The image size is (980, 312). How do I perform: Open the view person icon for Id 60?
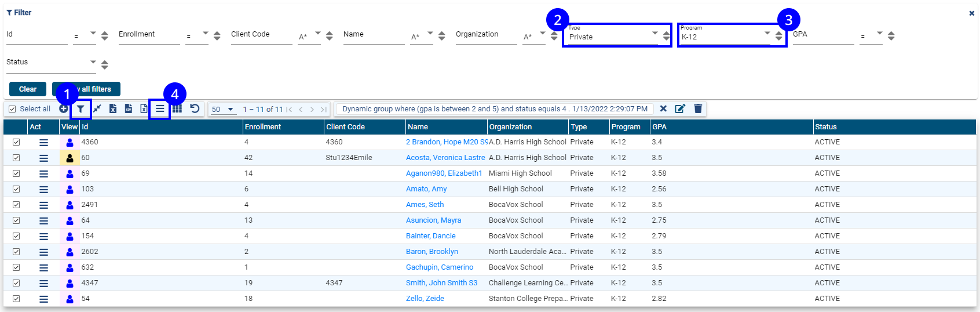click(x=70, y=158)
